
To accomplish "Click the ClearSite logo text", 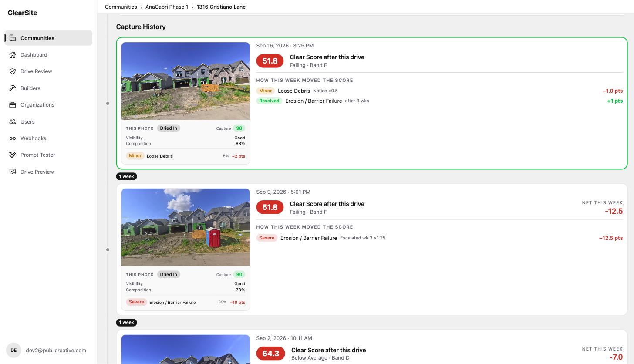I will [x=22, y=13].
